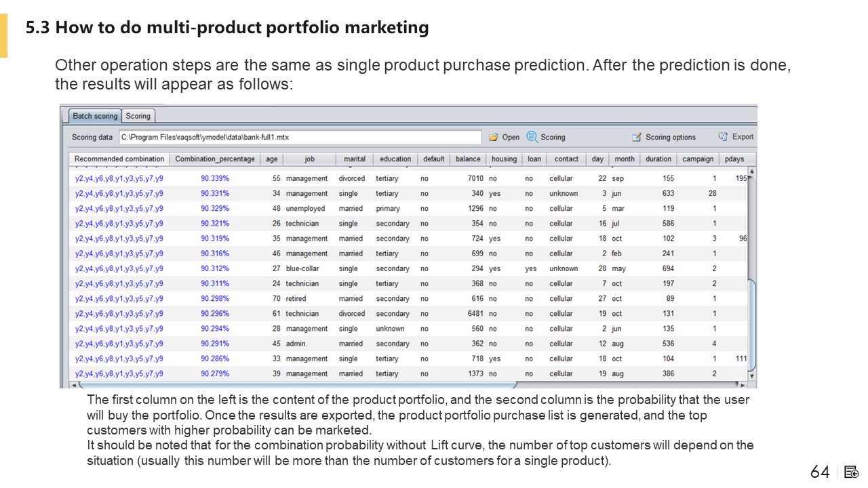Screen dimensions: 868x488
Task: Switch to the Batch scoring tab
Action: pos(95,116)
